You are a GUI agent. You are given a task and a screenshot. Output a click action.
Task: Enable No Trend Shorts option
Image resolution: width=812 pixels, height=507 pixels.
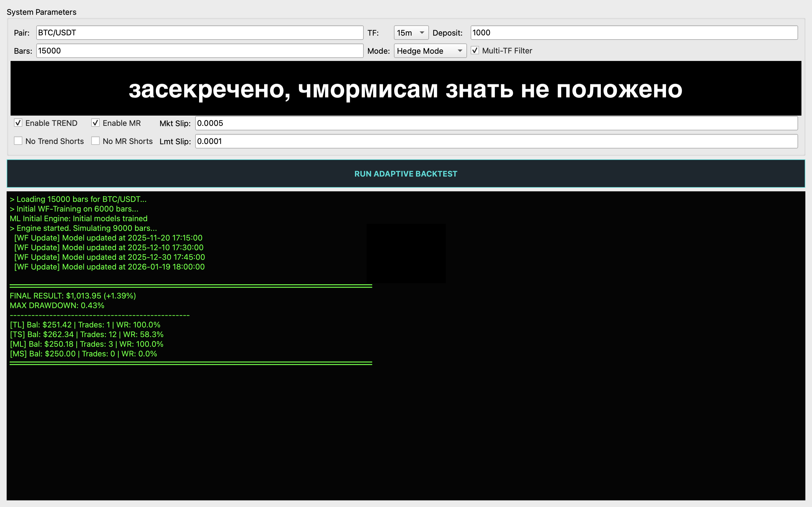[18, 141]
